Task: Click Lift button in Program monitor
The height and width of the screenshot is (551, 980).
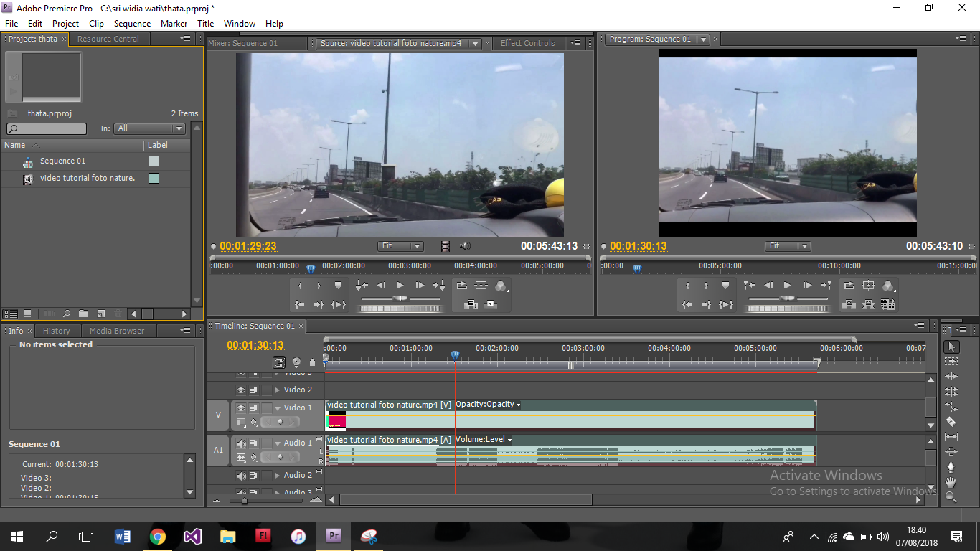Action: pyautogui.click(x=849, y=304)
